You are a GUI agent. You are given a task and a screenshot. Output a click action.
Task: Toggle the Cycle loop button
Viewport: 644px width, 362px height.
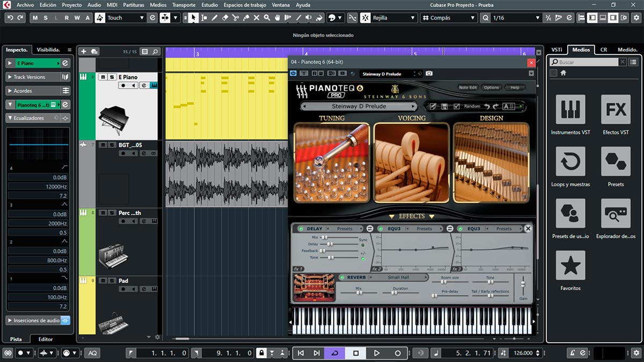(x=334, y=353)
